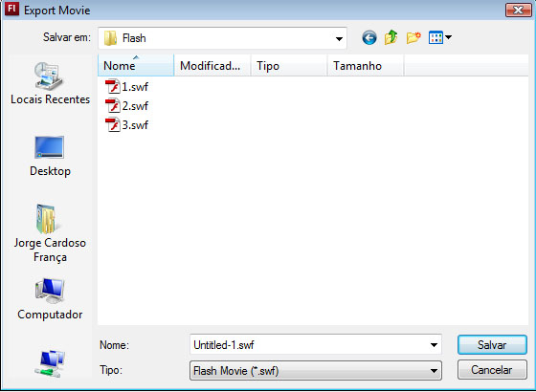Create a new folder icon
This screenshot has height=392, width=536.
pyautogui.click(x=413, y=37)
